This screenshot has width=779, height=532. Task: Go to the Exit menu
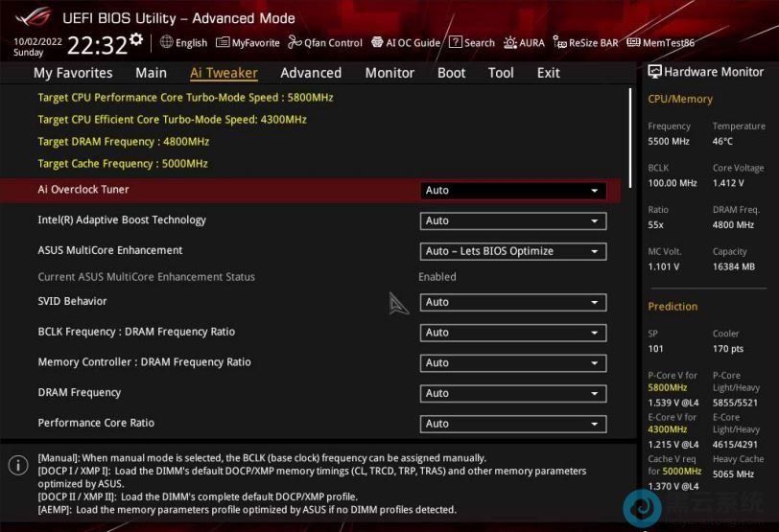click(548, 73)
